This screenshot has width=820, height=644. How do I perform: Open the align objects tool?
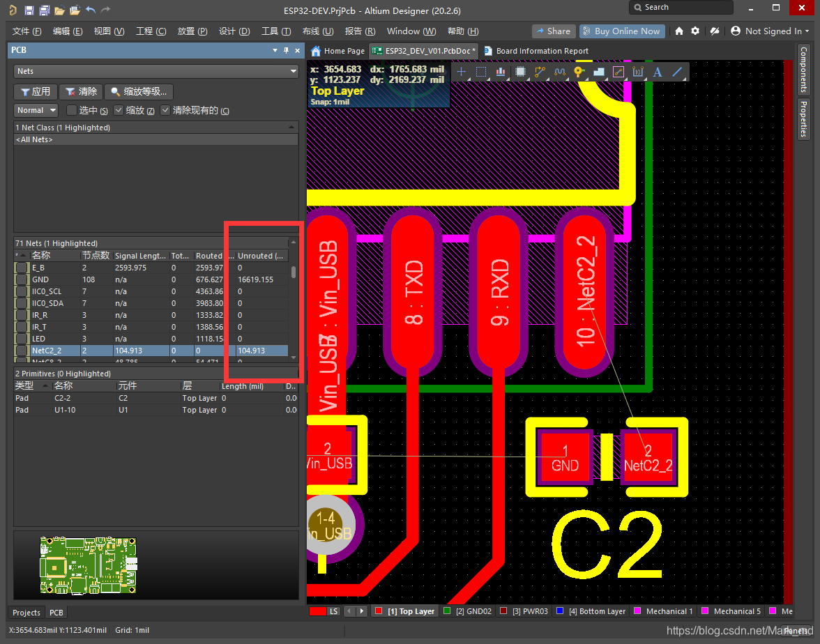pos(501,72)
